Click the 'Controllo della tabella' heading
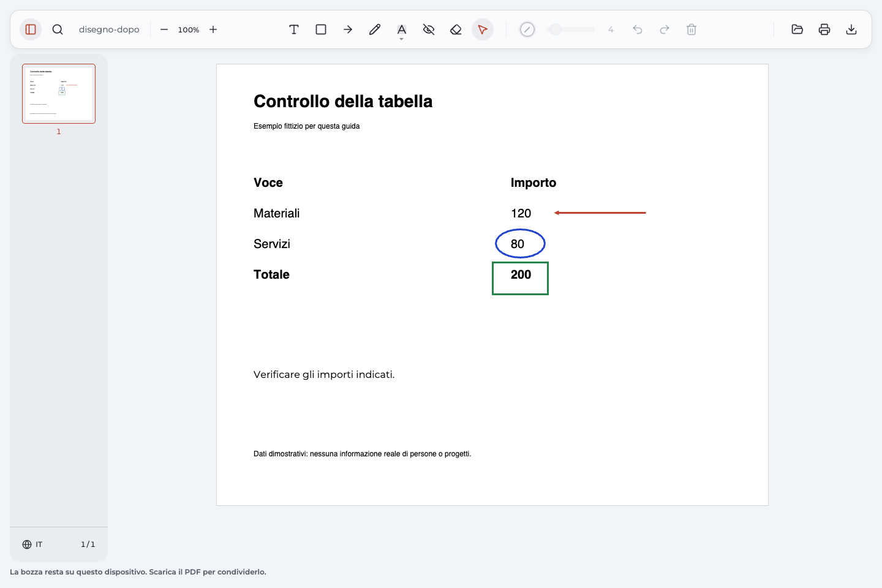Screen dimensions: 882x588 coord(343,101)
